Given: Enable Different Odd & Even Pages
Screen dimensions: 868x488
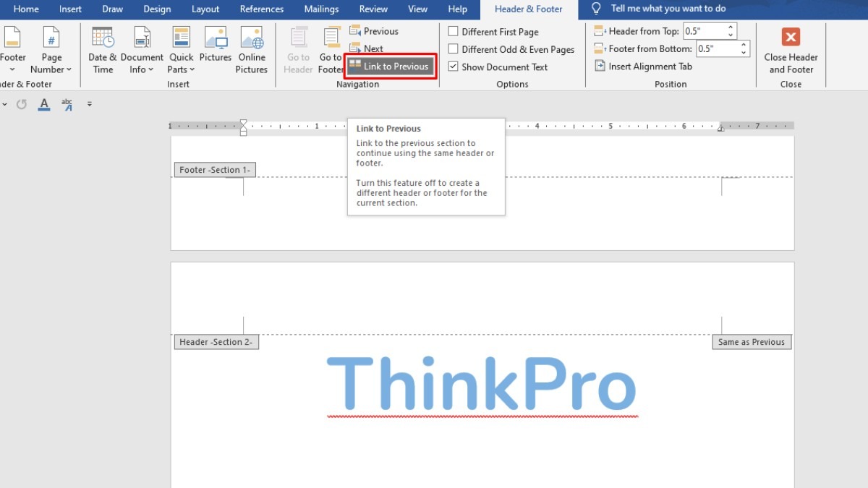Looking at the screenshot, I should [453, 49].
